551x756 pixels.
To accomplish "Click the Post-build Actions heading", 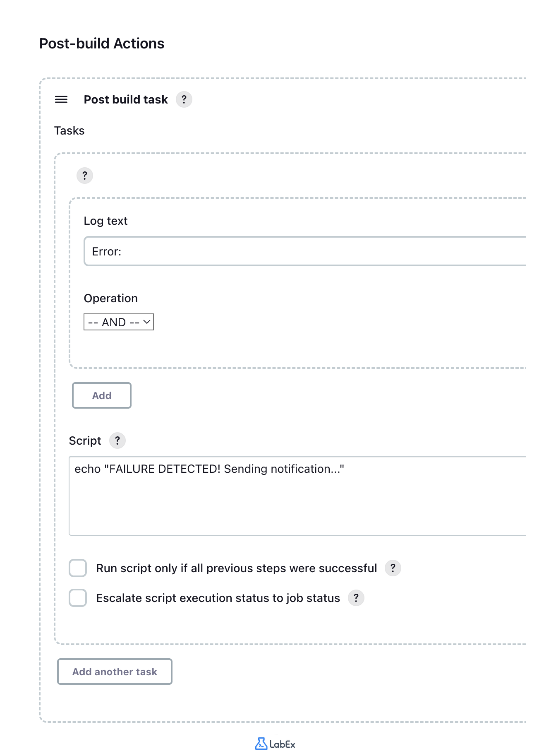I will click(x=101, y=43).
